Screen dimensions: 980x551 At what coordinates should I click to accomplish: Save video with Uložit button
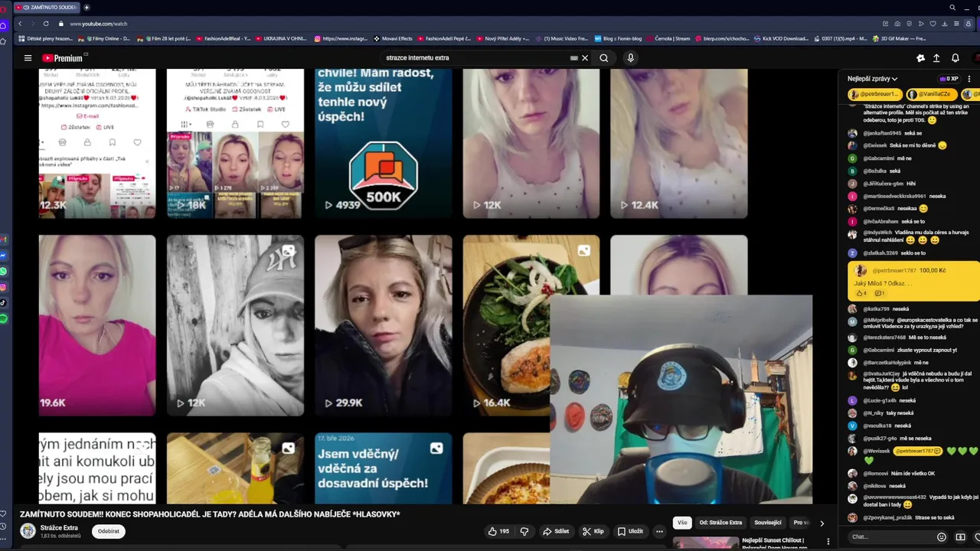(630, 531)
